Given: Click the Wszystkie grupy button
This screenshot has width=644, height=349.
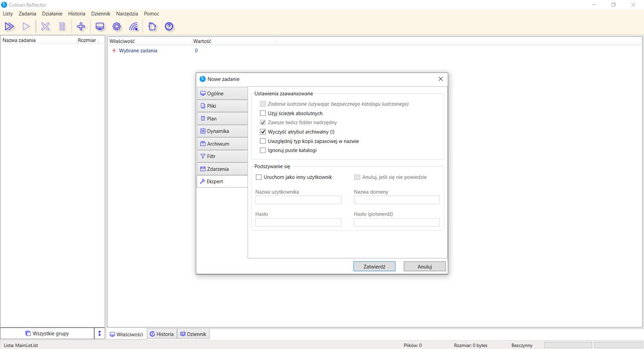Looking at the screenshot, I should tap(47, 333).
